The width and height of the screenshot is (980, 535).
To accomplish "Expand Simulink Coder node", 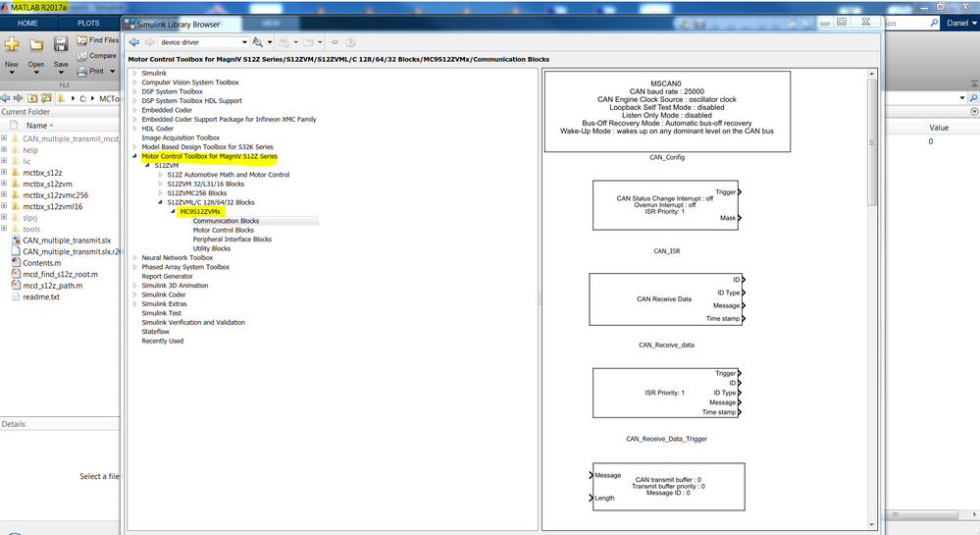I will [x=134, y=294].
